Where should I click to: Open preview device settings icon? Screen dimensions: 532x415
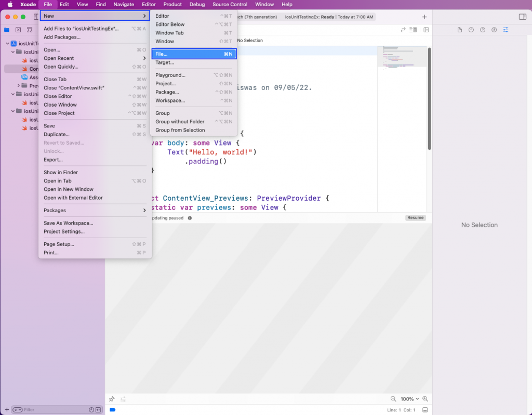[123, 399]
